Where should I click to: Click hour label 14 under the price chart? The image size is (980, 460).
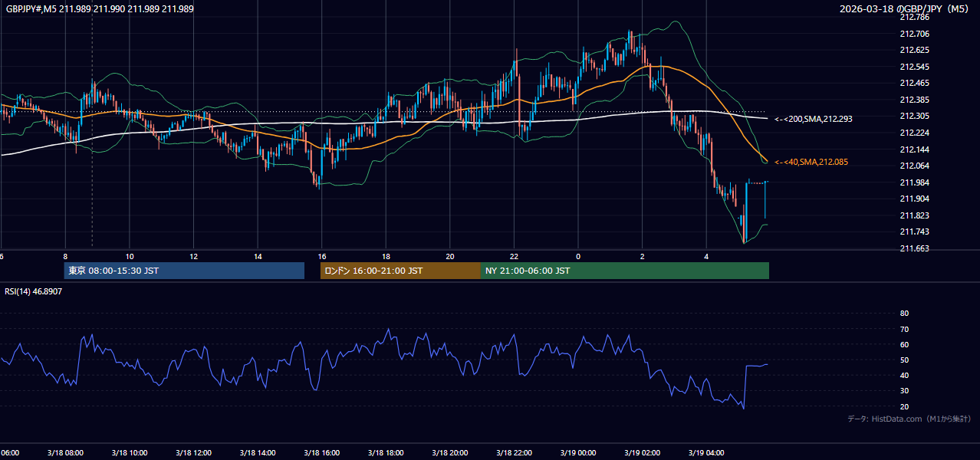point(258,256)
